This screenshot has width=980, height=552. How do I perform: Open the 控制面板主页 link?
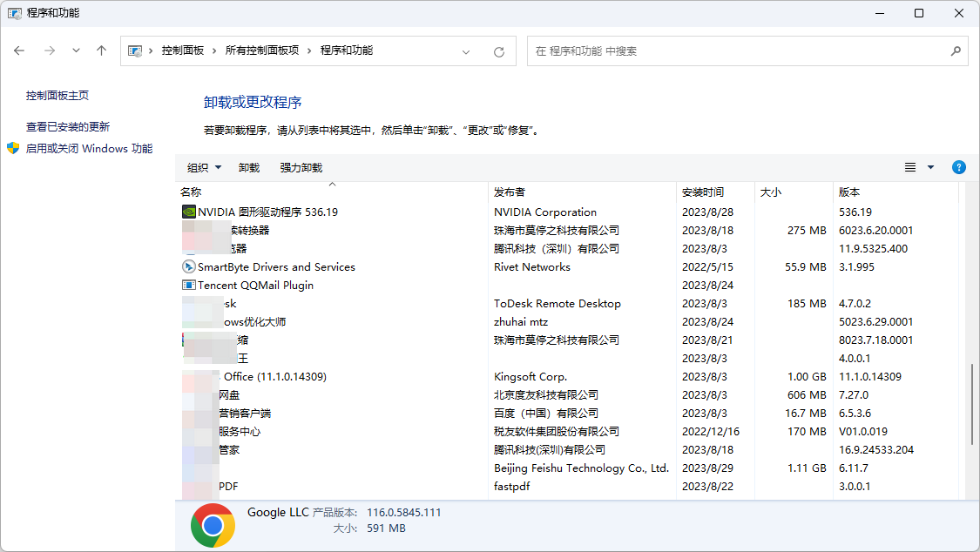pyautogui.click(x=57, y=96)
